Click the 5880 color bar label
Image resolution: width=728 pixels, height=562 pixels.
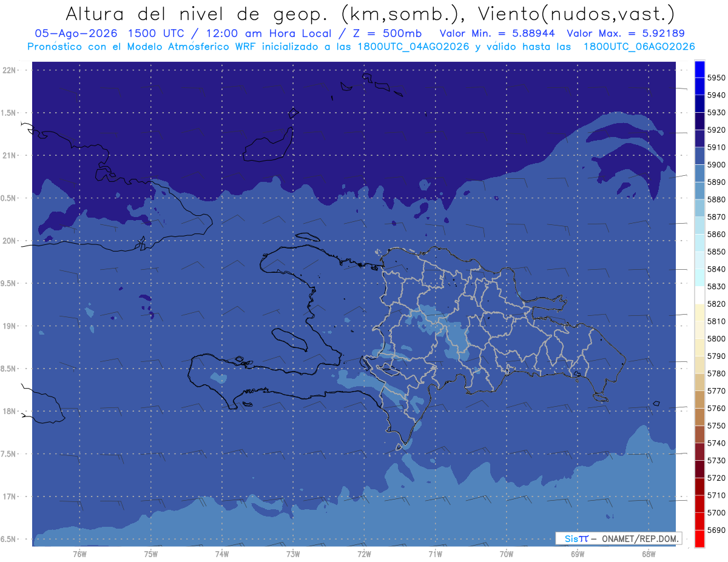(x=716, y=199)
